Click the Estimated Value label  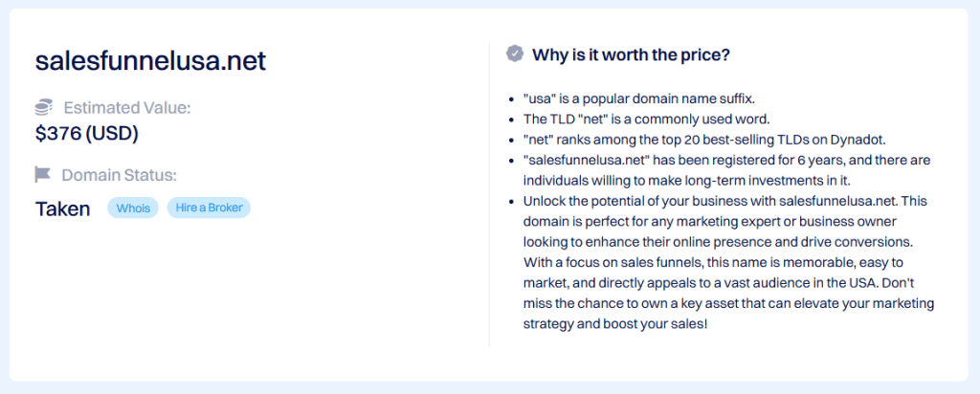[127, 108]
